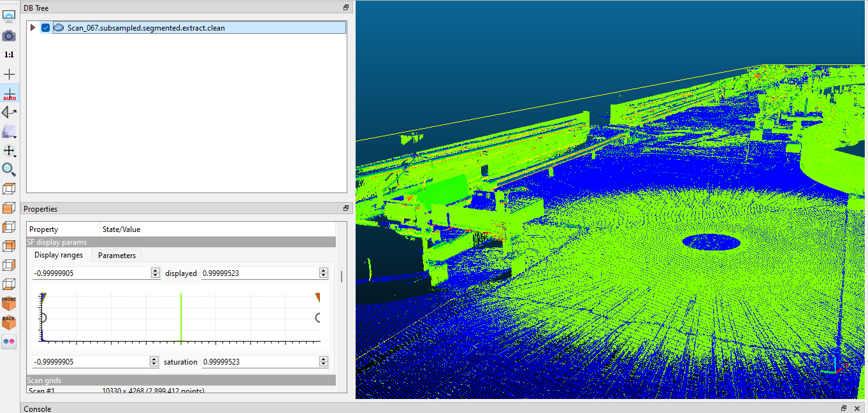The height and width of the screenshot is (413, 868).
Task: Click the displayed maximum value field
Action: (260, 273)
